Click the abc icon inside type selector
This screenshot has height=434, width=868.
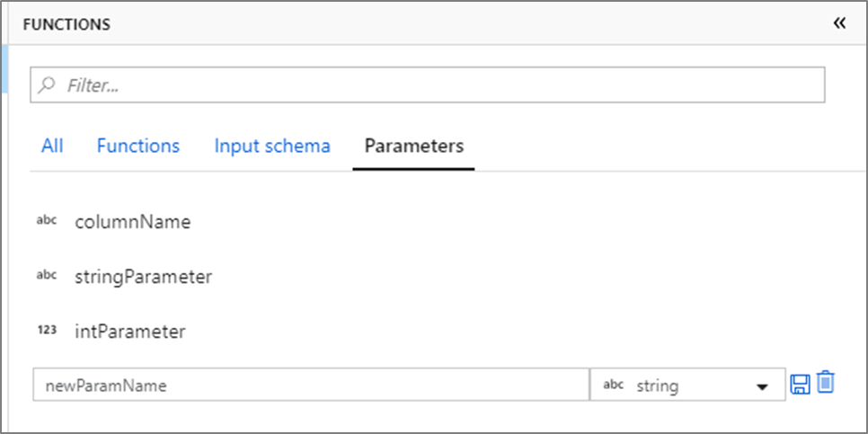613,385
